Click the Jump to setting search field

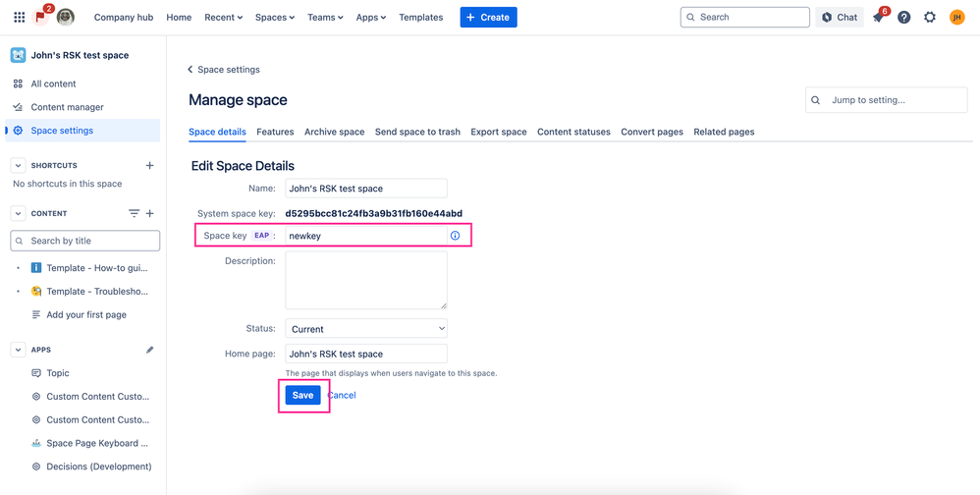point(887,100)
